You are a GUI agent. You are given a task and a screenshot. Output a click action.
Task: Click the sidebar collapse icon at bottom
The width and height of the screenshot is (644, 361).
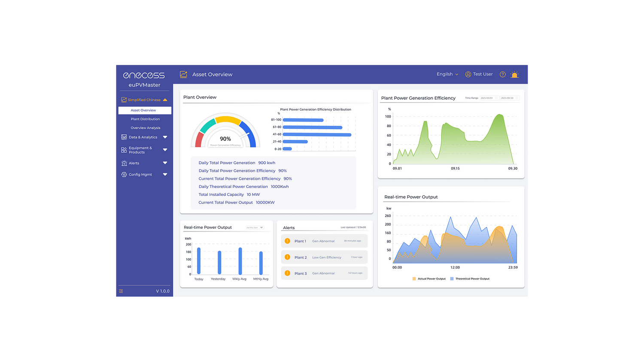coord(121,291)
